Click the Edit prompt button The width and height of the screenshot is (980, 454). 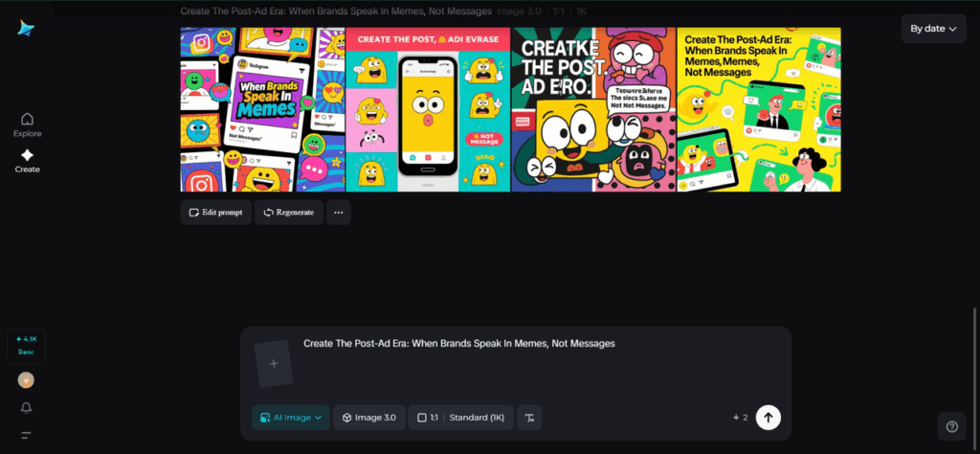[215, 213]
